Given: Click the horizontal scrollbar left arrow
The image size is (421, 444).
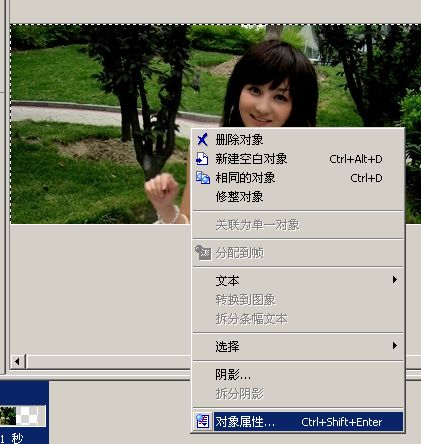Looking at the screenshot, I should pos(17,361).
